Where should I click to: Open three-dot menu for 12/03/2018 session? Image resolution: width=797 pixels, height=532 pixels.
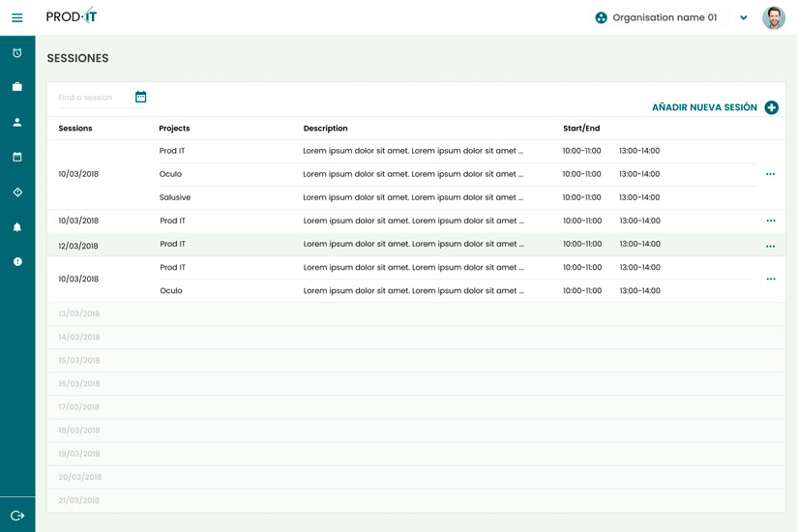pos(770,246)
